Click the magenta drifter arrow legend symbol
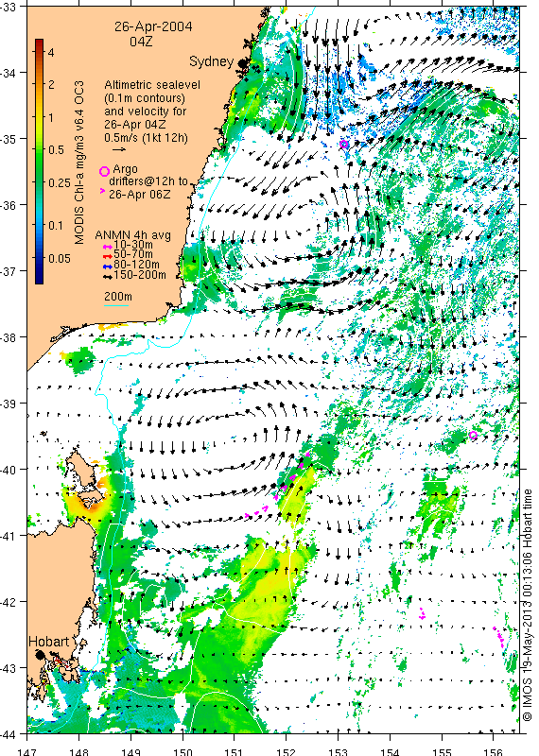539x756 pixels. point(102,192)
